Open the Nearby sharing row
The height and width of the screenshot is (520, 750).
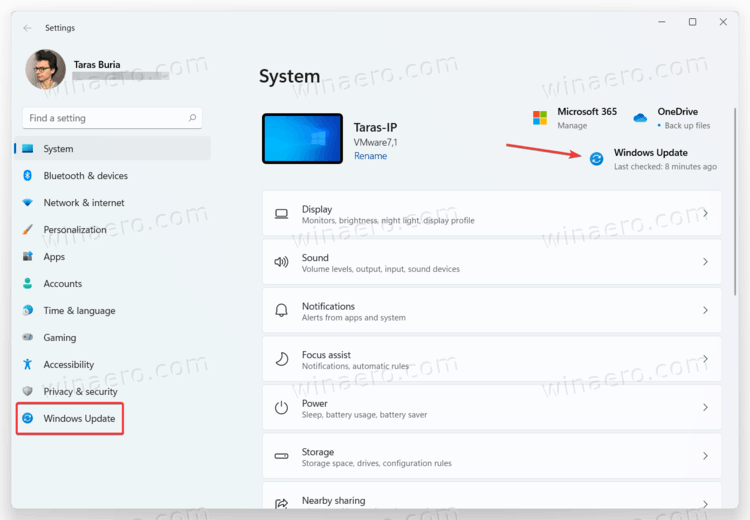pos(492,496)
